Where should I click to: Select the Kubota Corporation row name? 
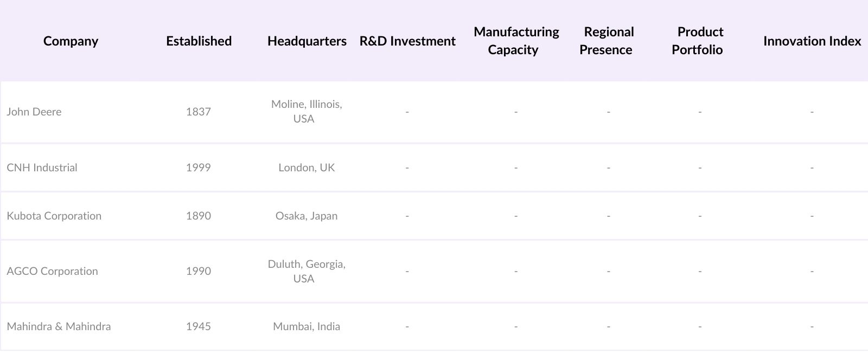point(54,216)
